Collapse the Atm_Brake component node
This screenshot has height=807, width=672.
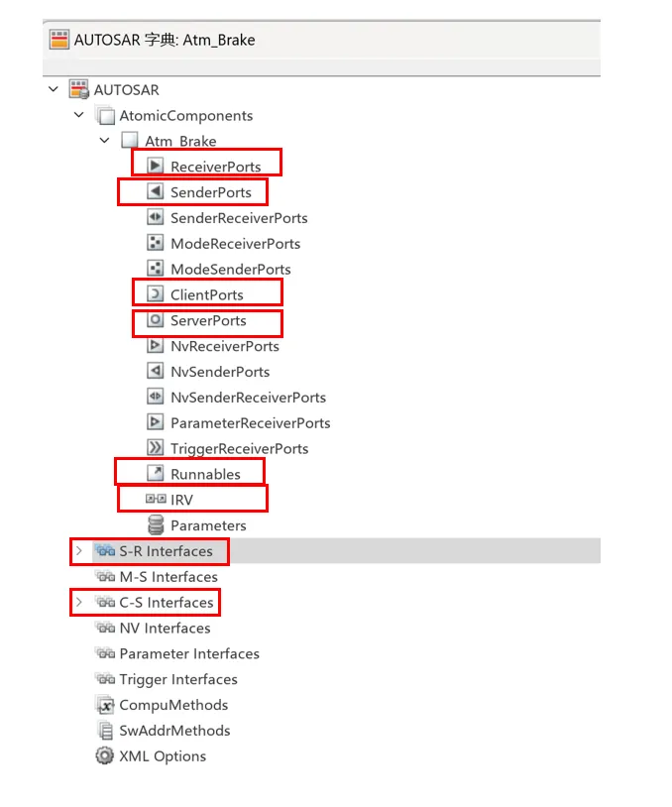(x=104, y=140)
